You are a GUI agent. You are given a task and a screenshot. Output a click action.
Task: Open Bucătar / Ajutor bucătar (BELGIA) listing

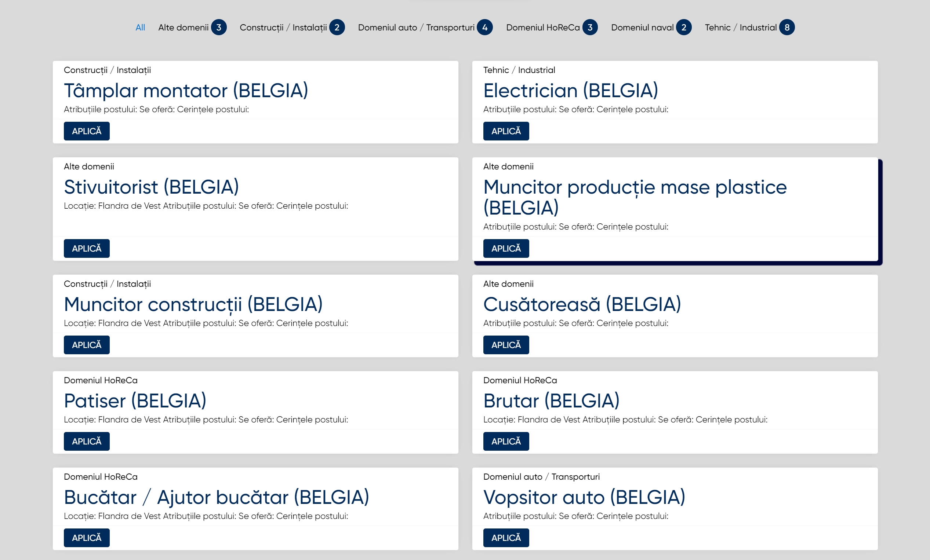[x=216, y=497]
